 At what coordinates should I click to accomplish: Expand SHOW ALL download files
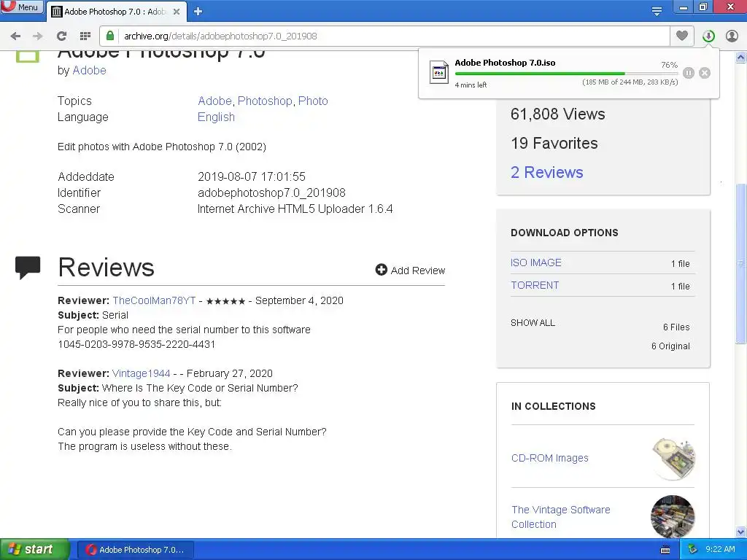(533, 323)
